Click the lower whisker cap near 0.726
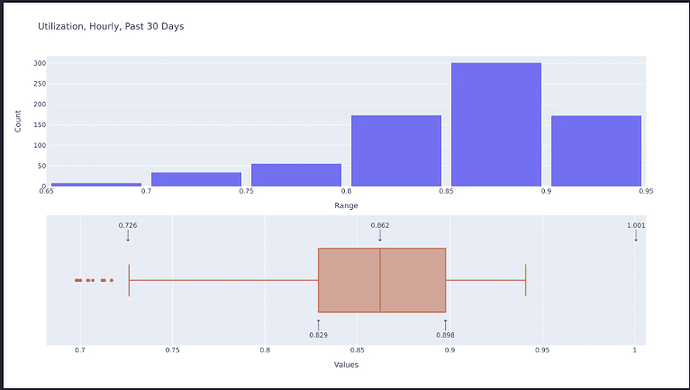The height and width of the screenshot is (390, 690). tap(129, 280)
